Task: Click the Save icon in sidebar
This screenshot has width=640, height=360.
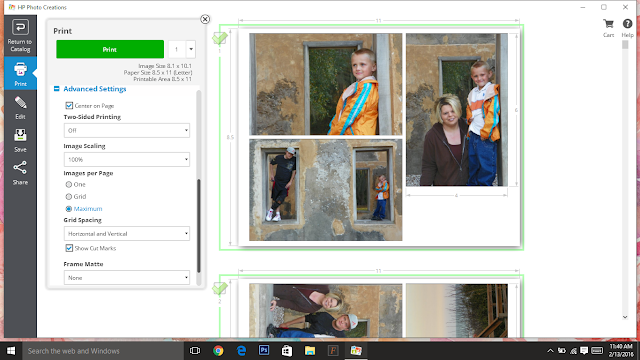Action: pyautogui.click(x=20, y=136)
